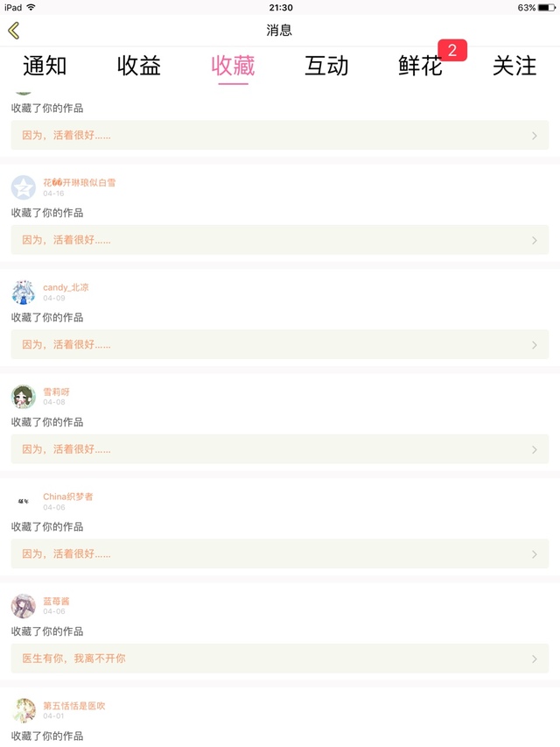560x747 pixels.
Task: Switch to the 收益 tab
Action: pos(138,66)
